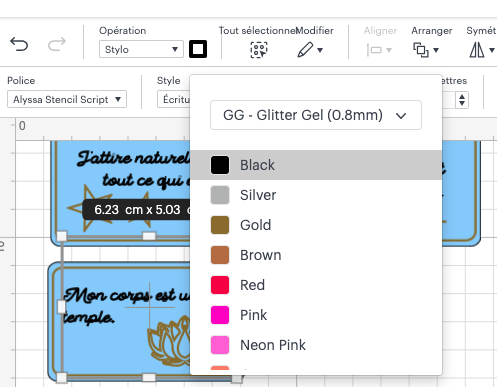Viewport: 497px width, 387px height.
Task: Click the Undo arrow icon
Action: [19, 44]
